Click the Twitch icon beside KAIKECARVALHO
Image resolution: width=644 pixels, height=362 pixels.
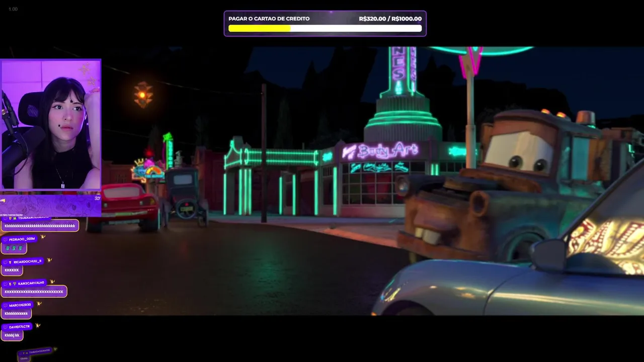pyautogui.click(x=6, y=284)
